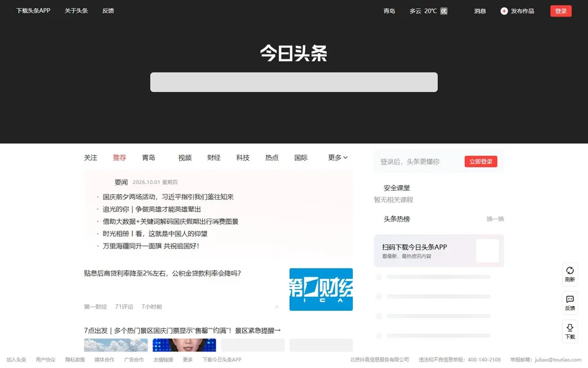Click the 安全课堂 heading
588x368 pixels.
pyautogui.click(x=396, y=188)
